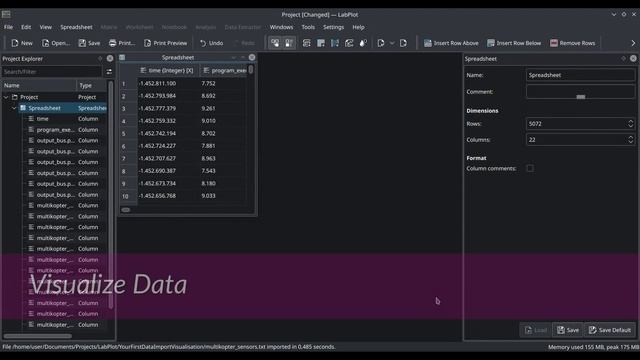Click cell with value 9.261
Image resolution: width=640 pixels, height=360 pixels.
208,109
